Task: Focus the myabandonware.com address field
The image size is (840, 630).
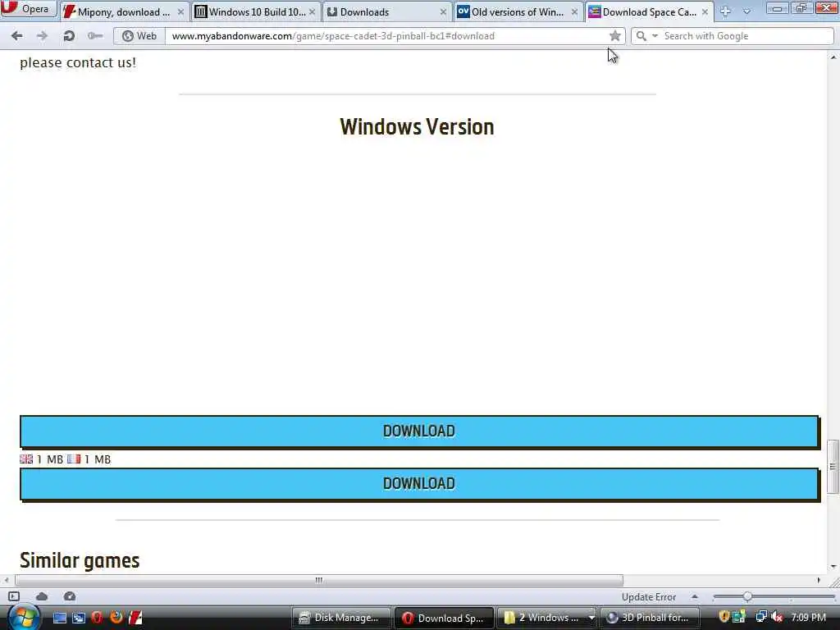Action: pos(386,36)
